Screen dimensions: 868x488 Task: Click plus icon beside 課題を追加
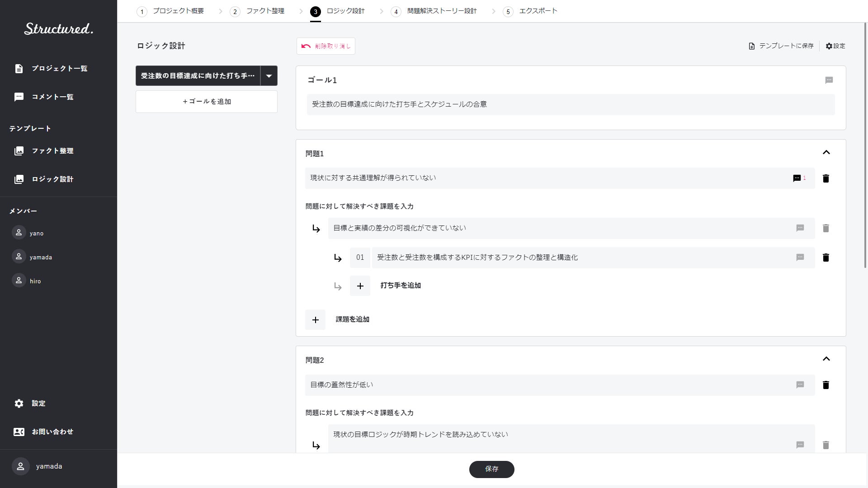pos(315,320)
